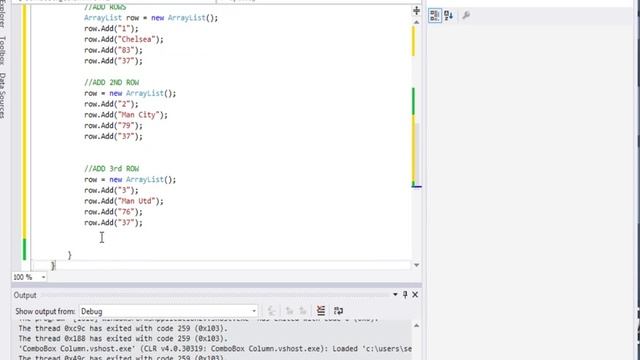Open Output window position dropdown arrow

395,294
